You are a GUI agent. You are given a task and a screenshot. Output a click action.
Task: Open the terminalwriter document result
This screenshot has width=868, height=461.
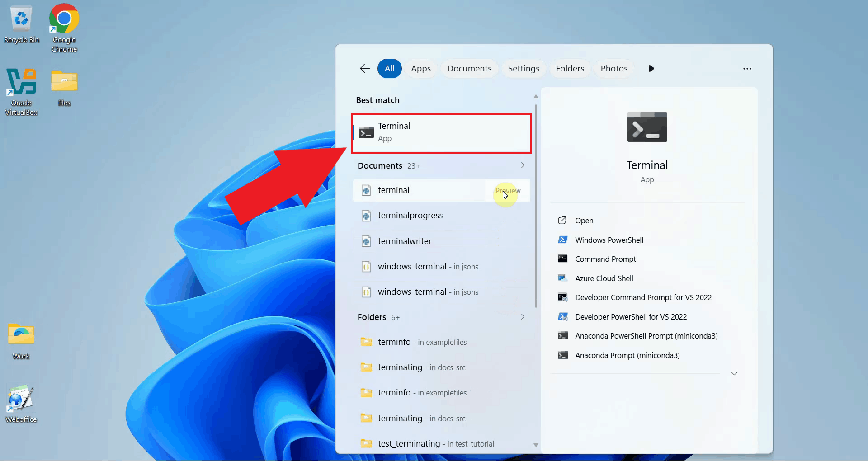click(x=405, y=241)
